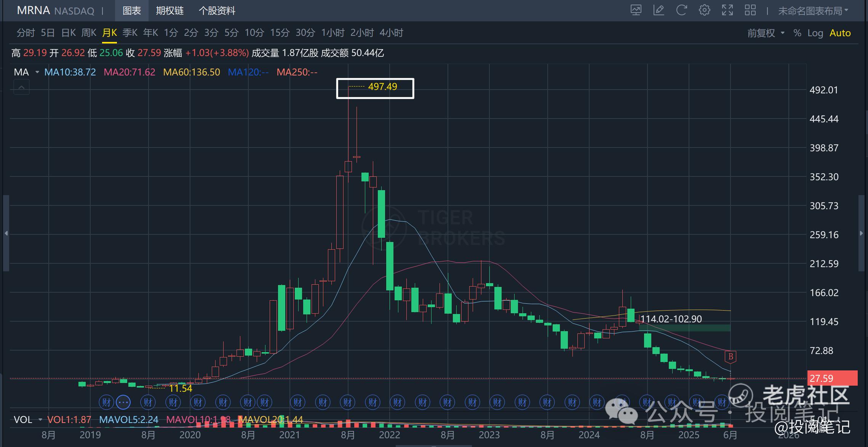Click the VOL1:1.87 volume label
This screenshot has height=447, width=868.
(x=69, y=420)
